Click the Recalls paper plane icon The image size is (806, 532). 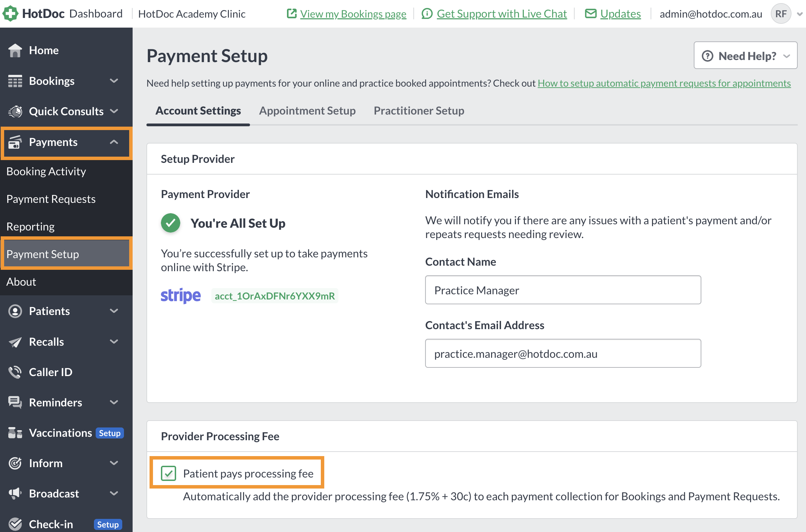point(15,342)
